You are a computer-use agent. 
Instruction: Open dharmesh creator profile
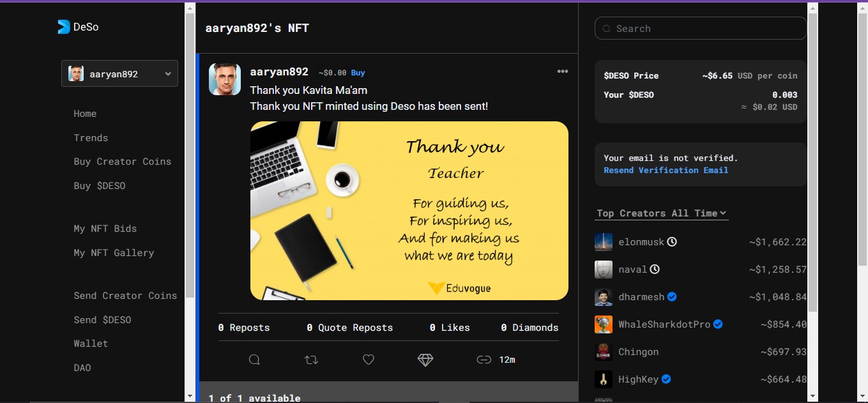pos(641,297)
